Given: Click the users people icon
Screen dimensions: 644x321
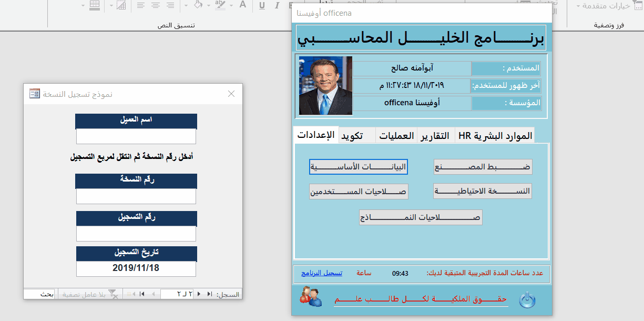Looking at the screenshot, I should click(x=310, y=296).
